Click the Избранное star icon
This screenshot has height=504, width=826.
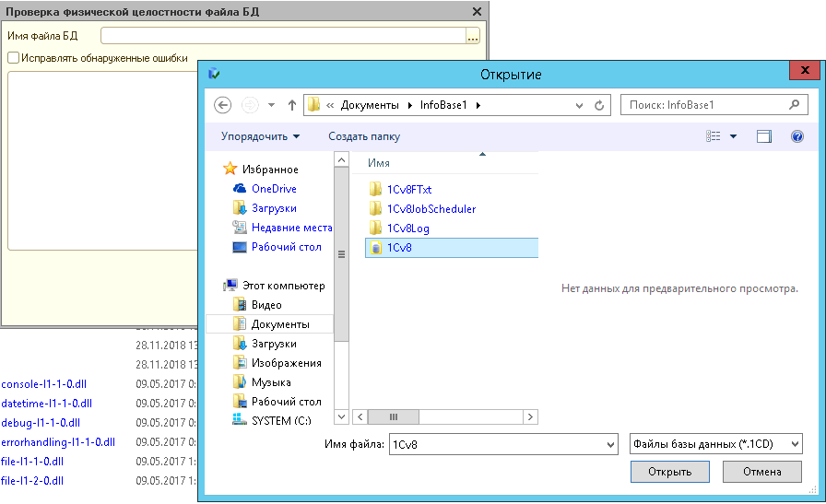(230, 169)
